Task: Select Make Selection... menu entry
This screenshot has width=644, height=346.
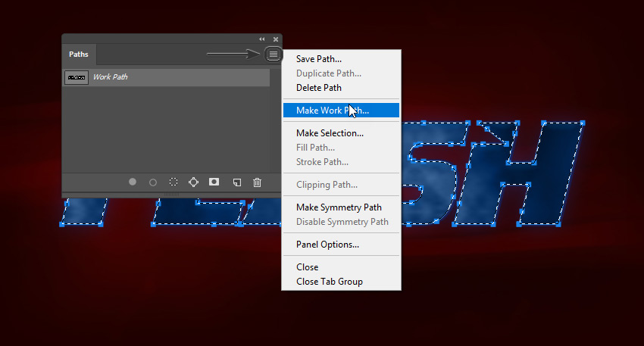Action: click(330, 133)
